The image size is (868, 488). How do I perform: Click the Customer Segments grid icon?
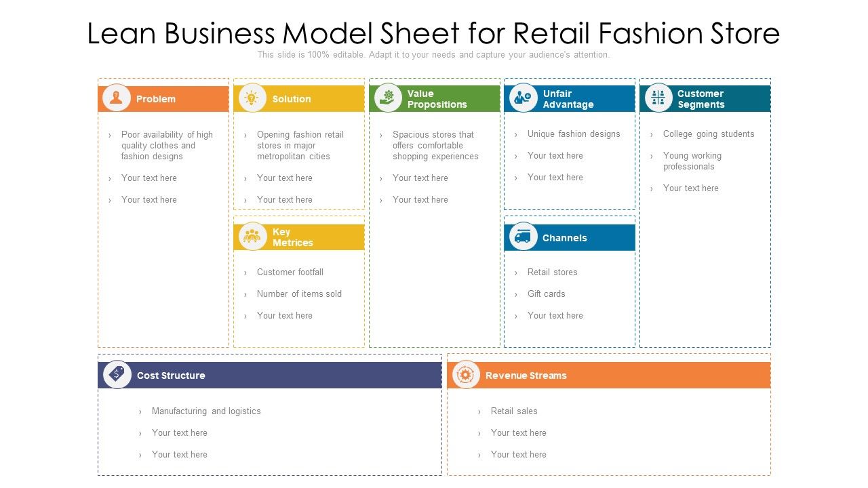coord(658,98)
